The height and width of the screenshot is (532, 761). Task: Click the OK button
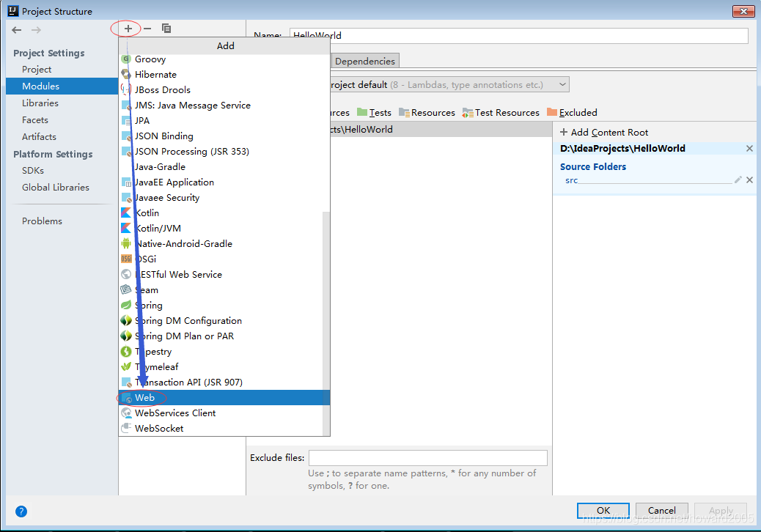tap(603, 510)
